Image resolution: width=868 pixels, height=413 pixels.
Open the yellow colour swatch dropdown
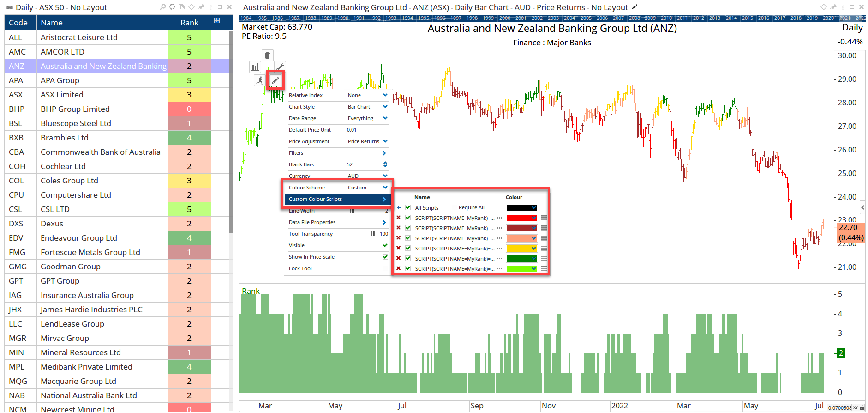(x=521, y=249)
